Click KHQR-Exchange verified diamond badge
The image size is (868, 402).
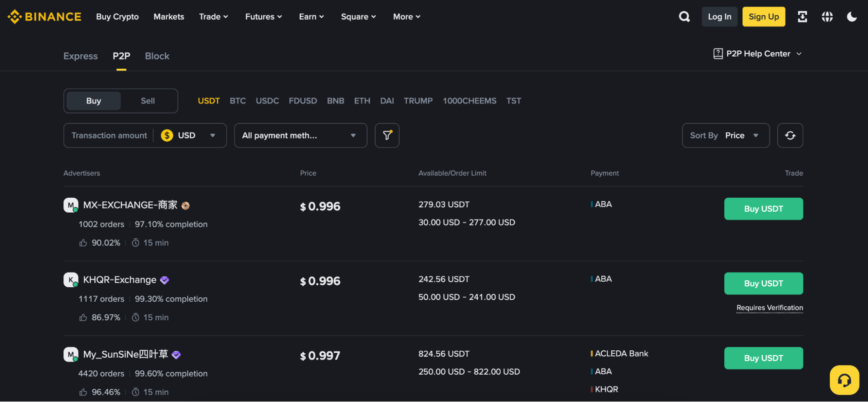click(165, 280)
